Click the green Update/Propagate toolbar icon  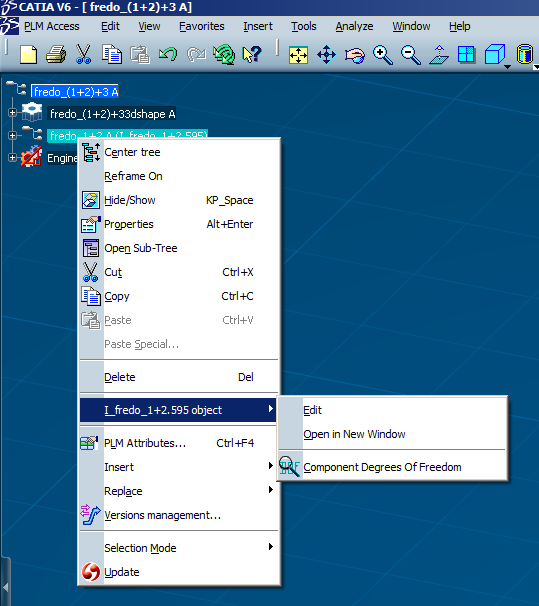click(224, 54)
